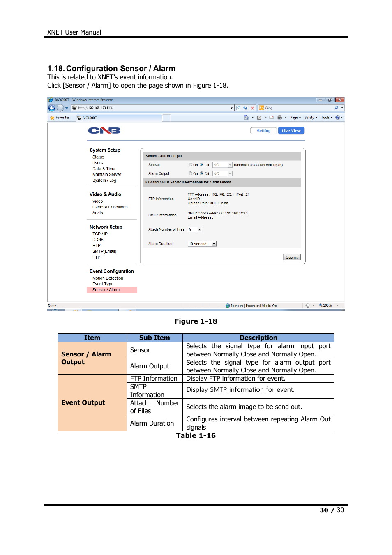Select the highlighted Sensor / Alarm link
Image resolution: width=392 pixels, height=555 pixels.
click(112, 289)
